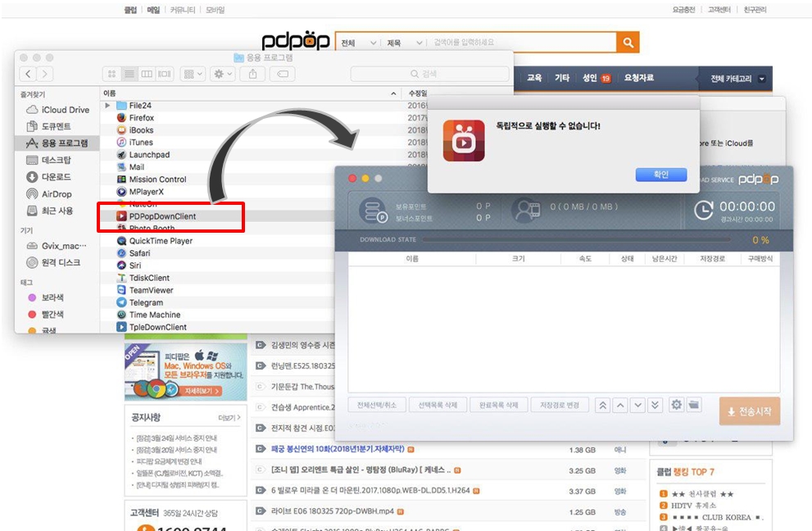Open the 메일 link in top navigation
This screenshot has height=531, width=812.
pos(153,10)
